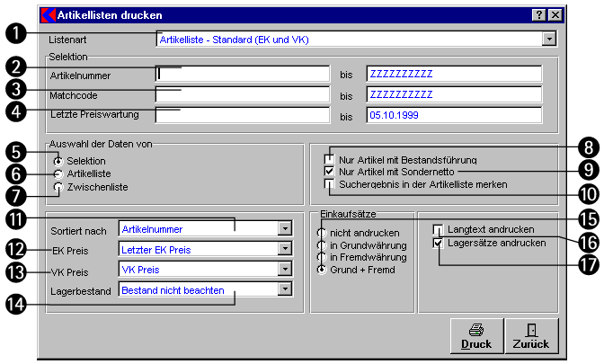604x364 pixels.
Task: Select the Artikelliste radio button
Action: [59, 173]
